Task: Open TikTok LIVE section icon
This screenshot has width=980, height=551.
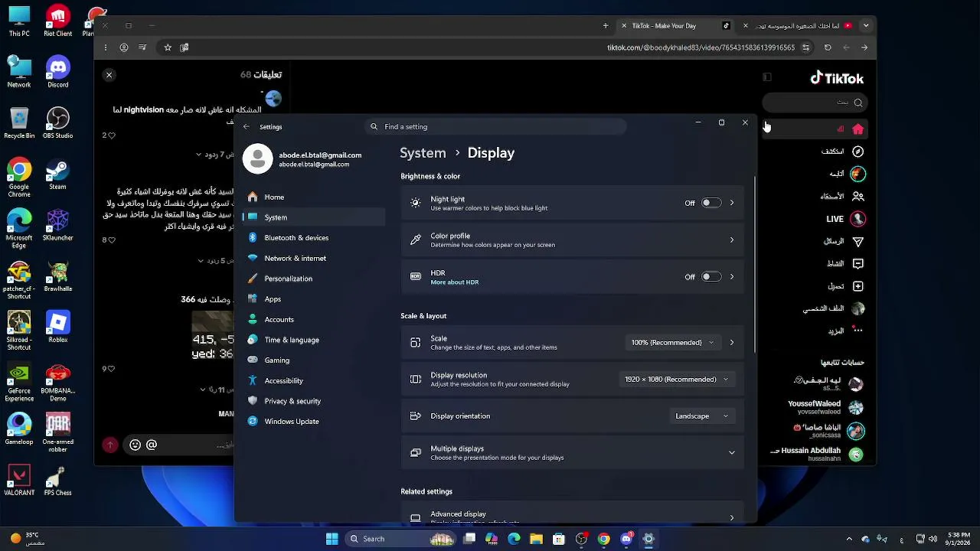Action: point(857,219)
